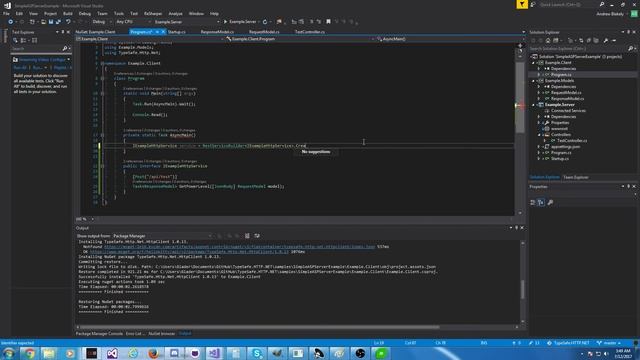Toggle Word Wrap in Output toolbar

(x=257, y=236)
